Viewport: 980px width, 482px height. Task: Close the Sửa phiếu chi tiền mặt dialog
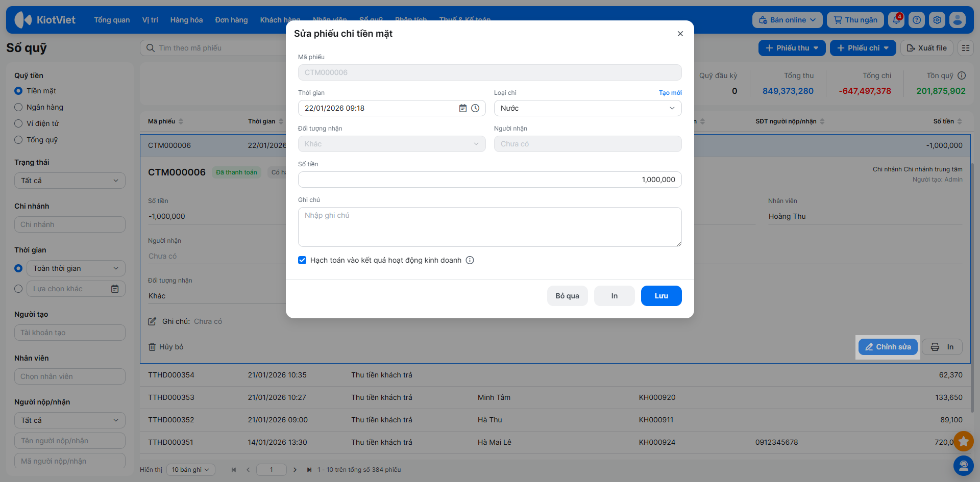point(680,34)
